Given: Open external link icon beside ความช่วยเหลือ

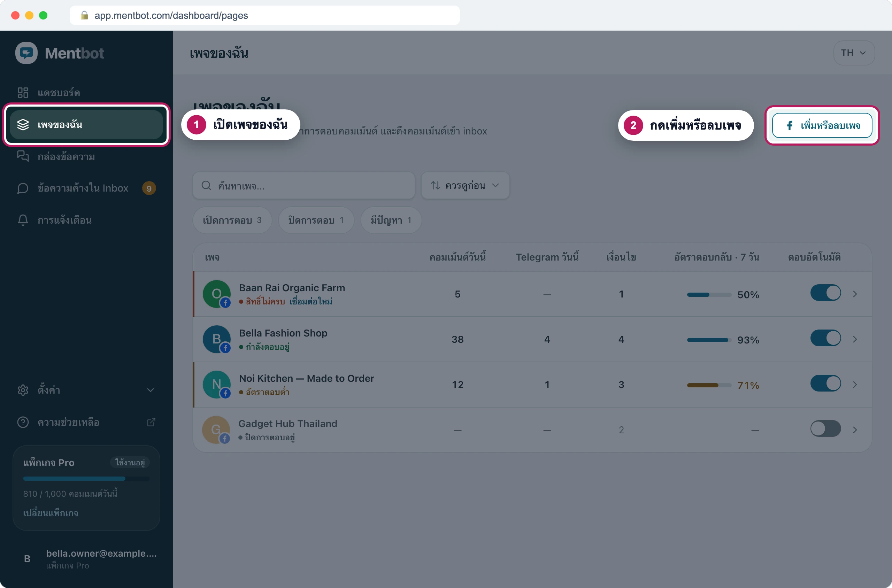Looking at the screenshot, I should pyautogui.click(x=151, y=422).
